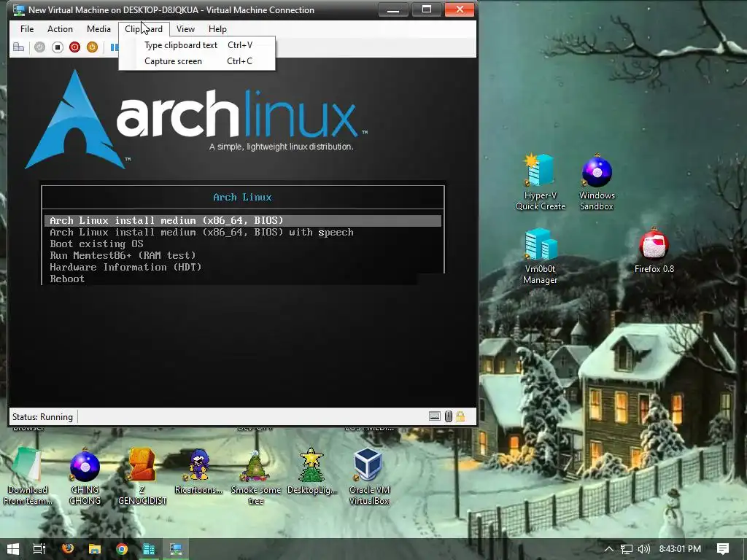Click the red Shut Down toolbar icon

pos(75,47)
